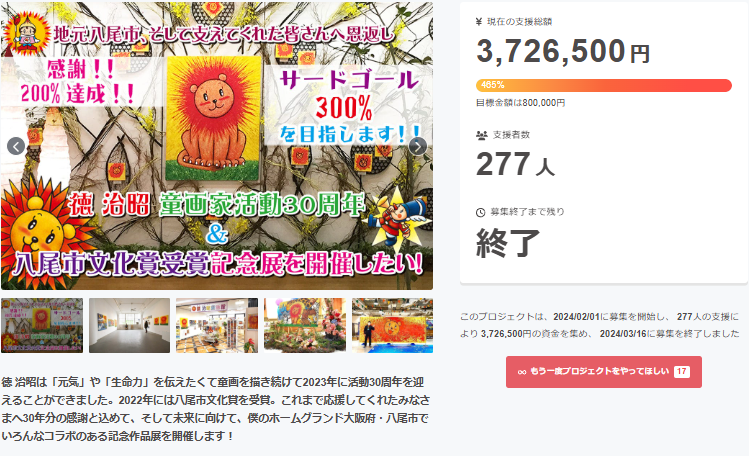Click the main lion painting banner image
The width and height of the screenshot is (749, 456).
pyautogui.click(x=217, y=146)
